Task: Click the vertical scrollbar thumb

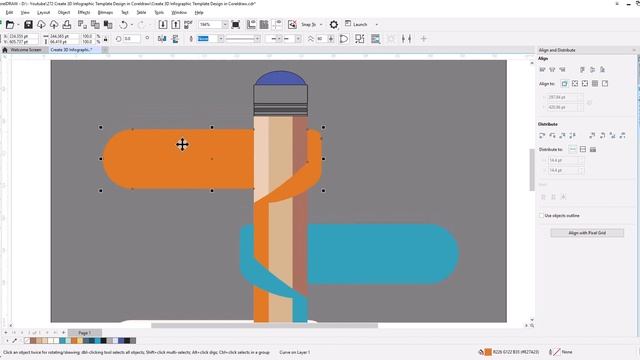Action: pos(532,170)
